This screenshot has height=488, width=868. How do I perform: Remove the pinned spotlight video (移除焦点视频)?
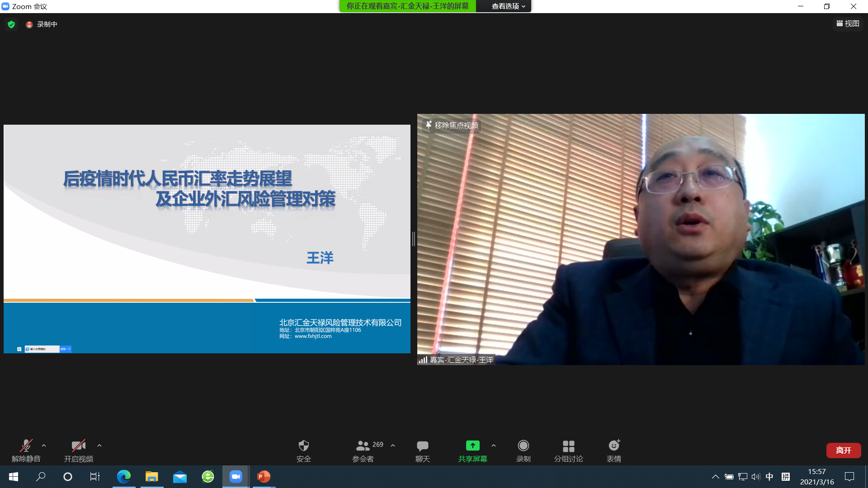click(x=451, y=125)
